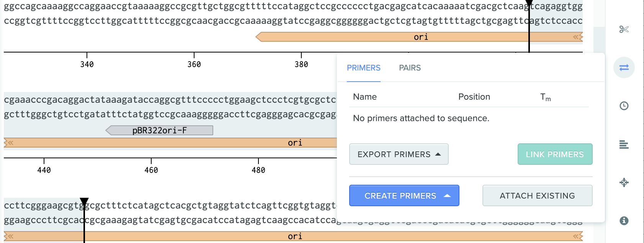Image resolution: width=644 pixels, height=243 pixels.
Task: Open the alignments lines icon
Action: tap(624, 144)
